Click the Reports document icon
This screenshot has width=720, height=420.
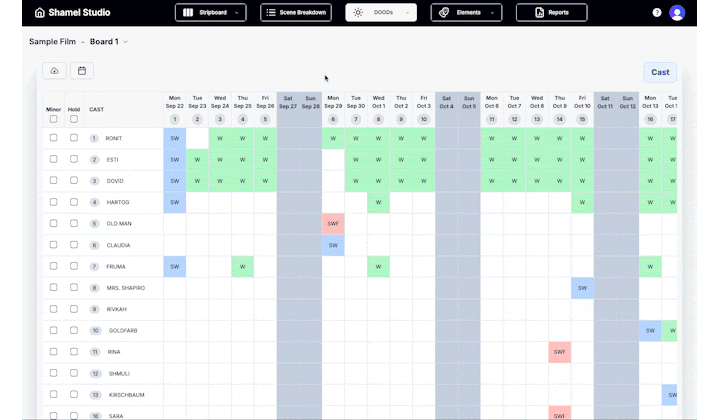coord(540,13)
